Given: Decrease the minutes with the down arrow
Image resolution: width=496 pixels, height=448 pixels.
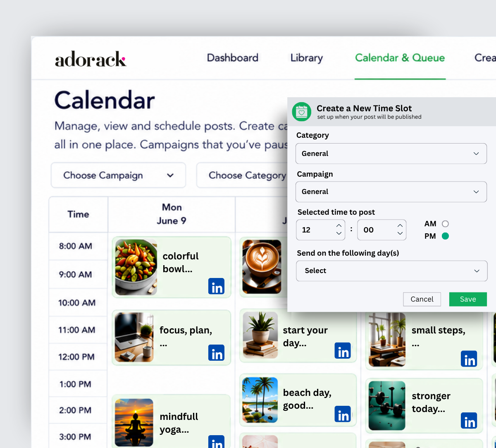Looking at the screenshot, I should tap(400, 234).
